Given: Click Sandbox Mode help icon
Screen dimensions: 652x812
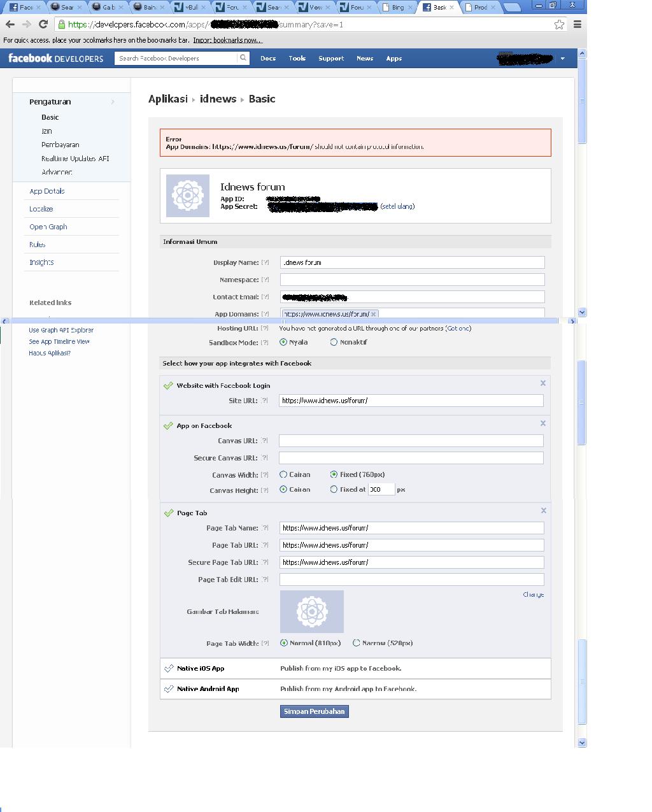Looking at the screenshot, I should (x=265, y=343).
